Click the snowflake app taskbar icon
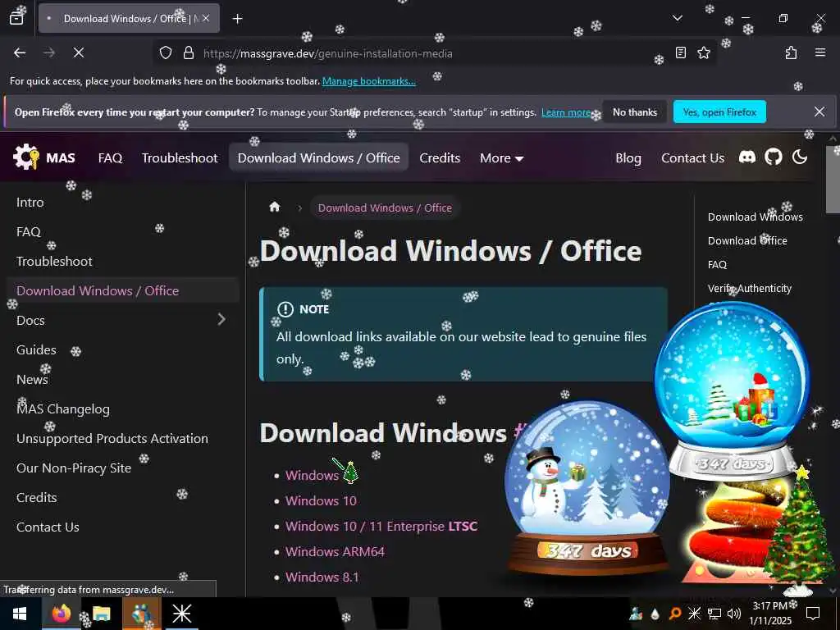Viewport: 840px width, 630px height. [181, 614]
